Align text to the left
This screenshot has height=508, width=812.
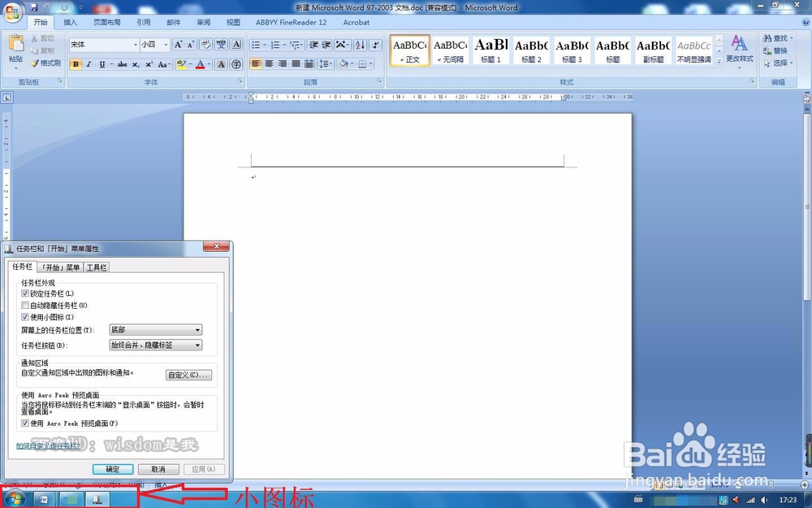pyautogui.click(x=256, y=63)
